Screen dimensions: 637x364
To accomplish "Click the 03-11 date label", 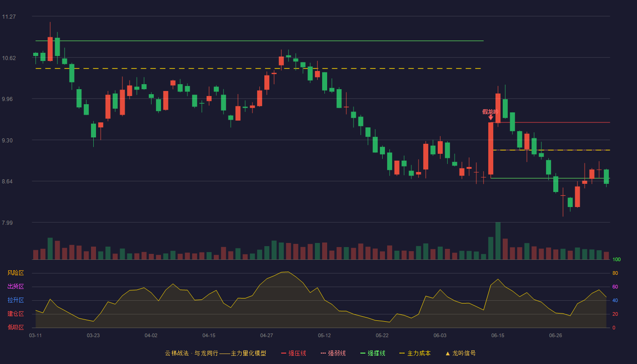I will (35, 335).
